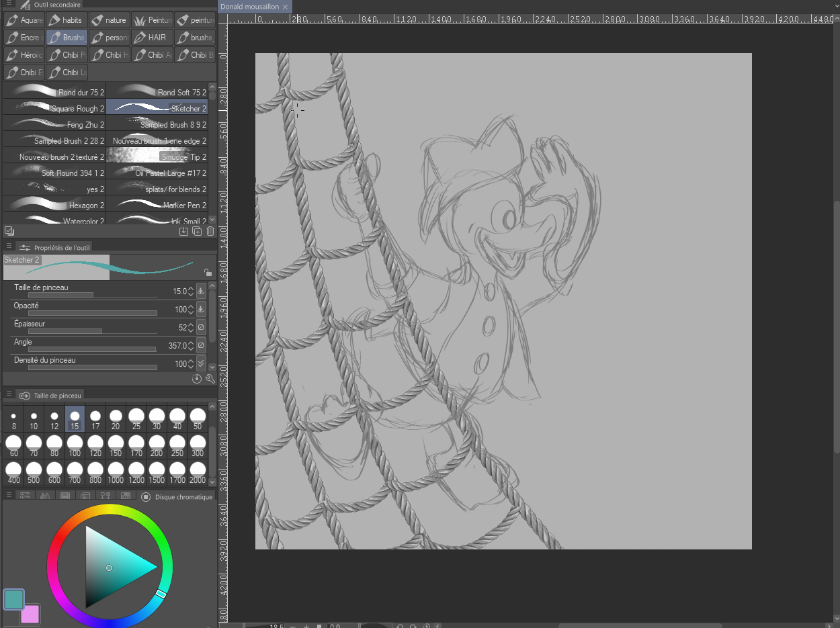Click the duplicate sub tool icon
The height and width of the screenshot is (628, 840).
tap(197, 232)
